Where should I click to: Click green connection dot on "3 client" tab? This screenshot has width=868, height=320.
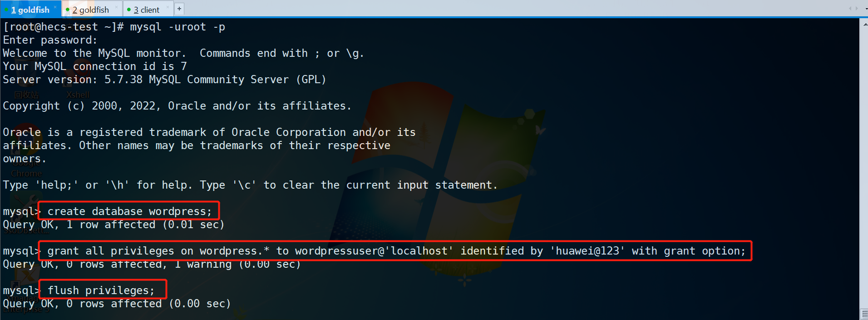coord(129,10)
